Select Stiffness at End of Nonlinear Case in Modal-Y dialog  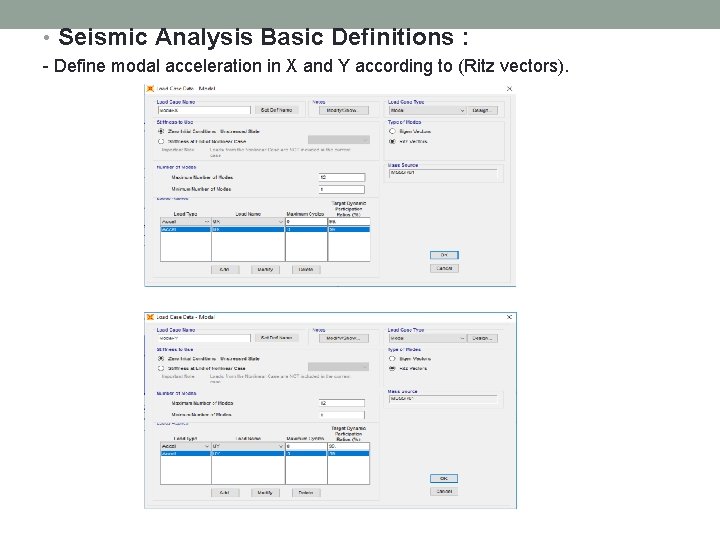coord(161,368)
